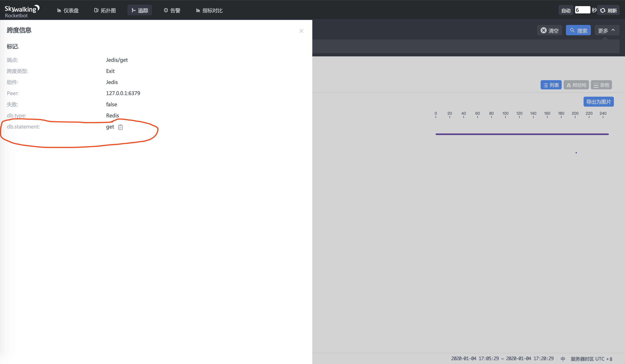625x364 pixels.
Task: Toggle the 自动 auto refresh button
Action: 566,10
